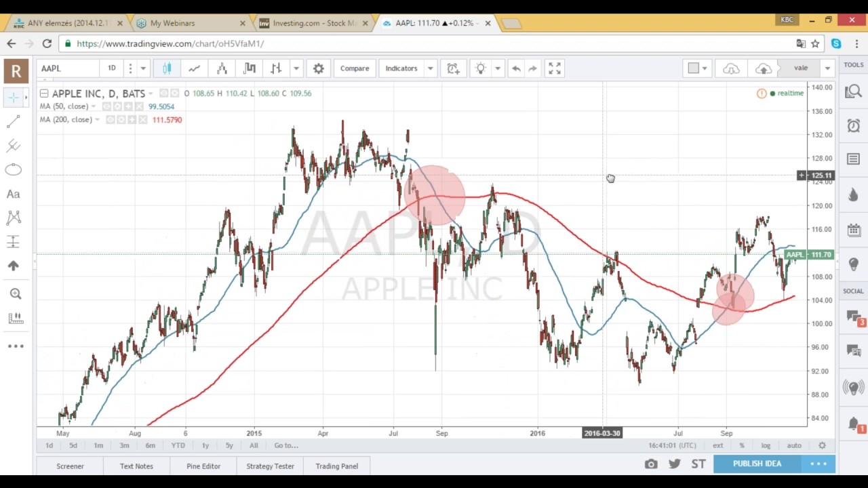
Task: Open the Strategy Tester tab
Action: pyautogui.click(x=270, y=466)
